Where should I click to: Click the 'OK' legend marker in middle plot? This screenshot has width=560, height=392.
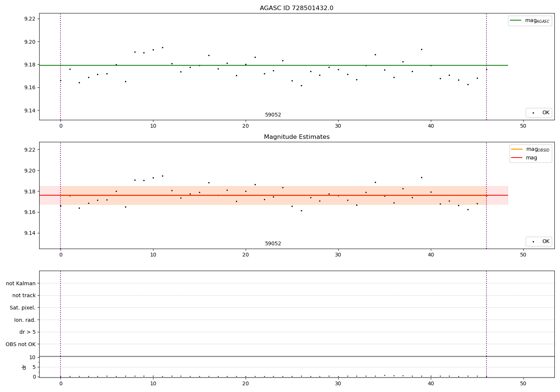[x=533, y=242]
